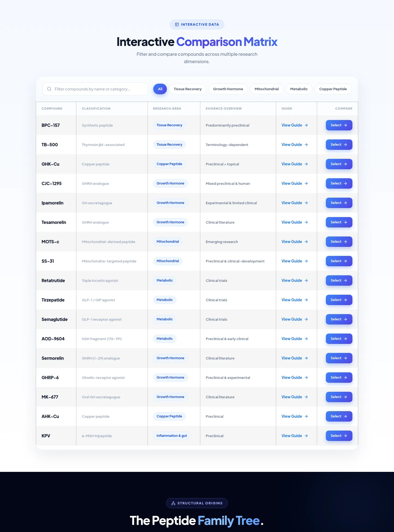394x532 pixels.
Task: Click Copper Peptide tag in GHK-Cu row
Action: coord(169,164)
